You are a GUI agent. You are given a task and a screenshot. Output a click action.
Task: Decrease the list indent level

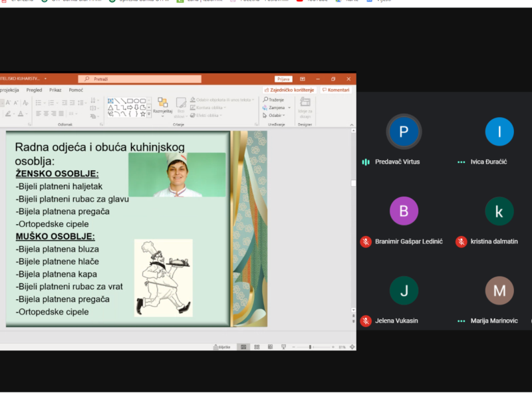[x=65, y=102]
